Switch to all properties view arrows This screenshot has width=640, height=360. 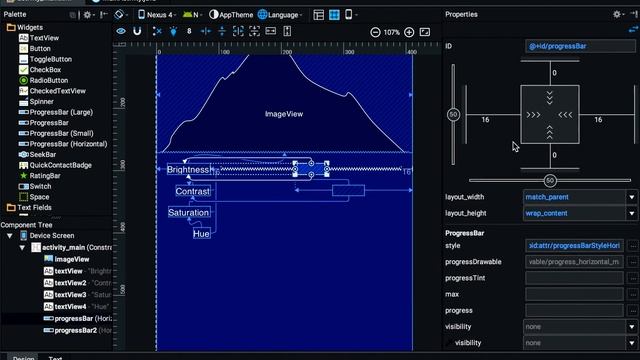coord(633,30)
